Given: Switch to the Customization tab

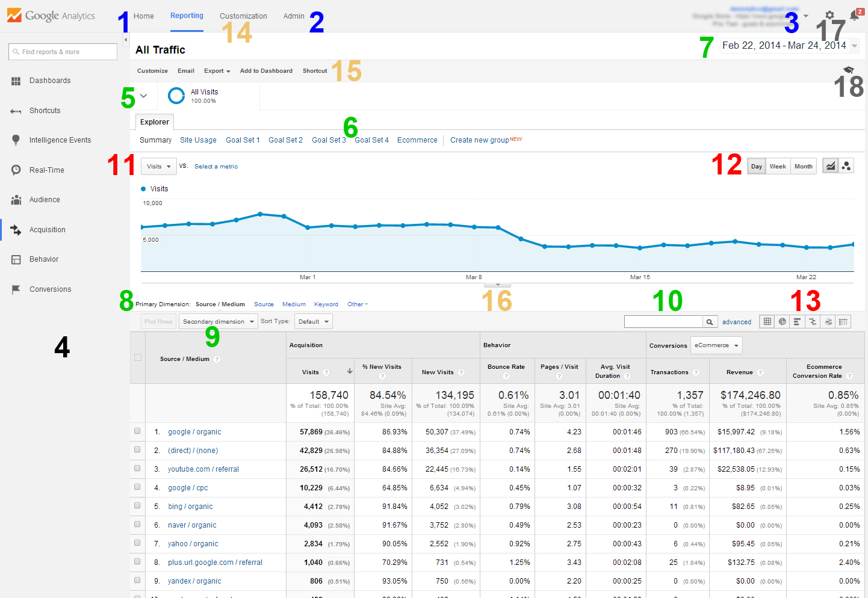Looking at the screenshot, I should tap(243, 16).
